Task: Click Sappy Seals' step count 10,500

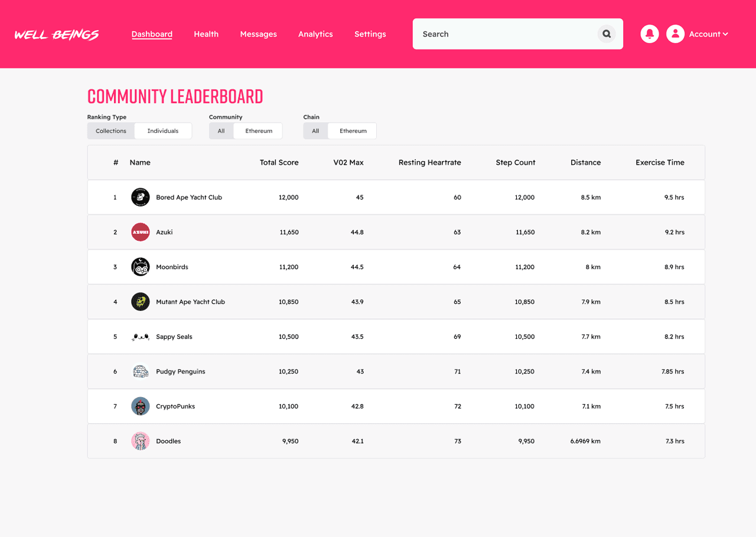Action: 524,336
